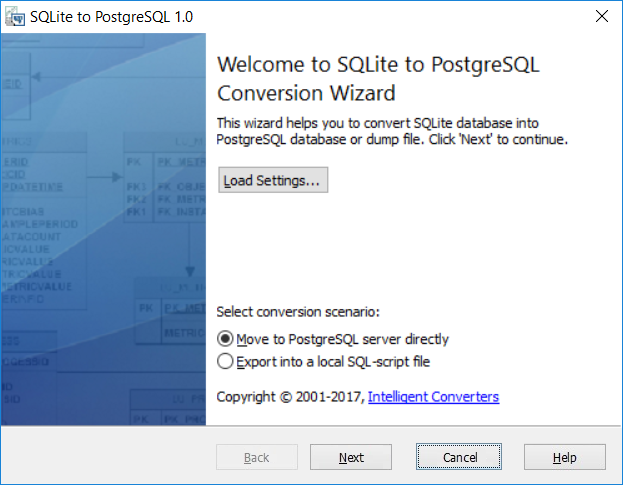Close the conversion wizard window
Screen dimensions: 623x485
tap(602, 16)
